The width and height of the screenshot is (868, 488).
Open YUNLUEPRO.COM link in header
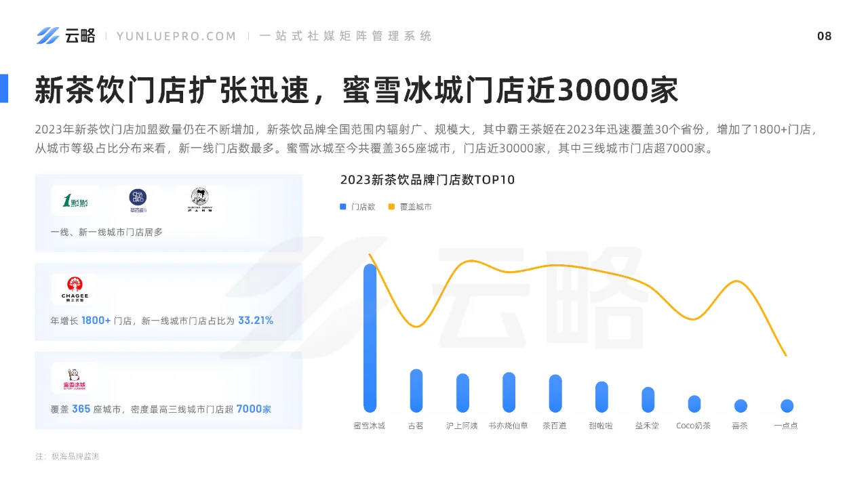pyautogui.click(x=176, y=36)
